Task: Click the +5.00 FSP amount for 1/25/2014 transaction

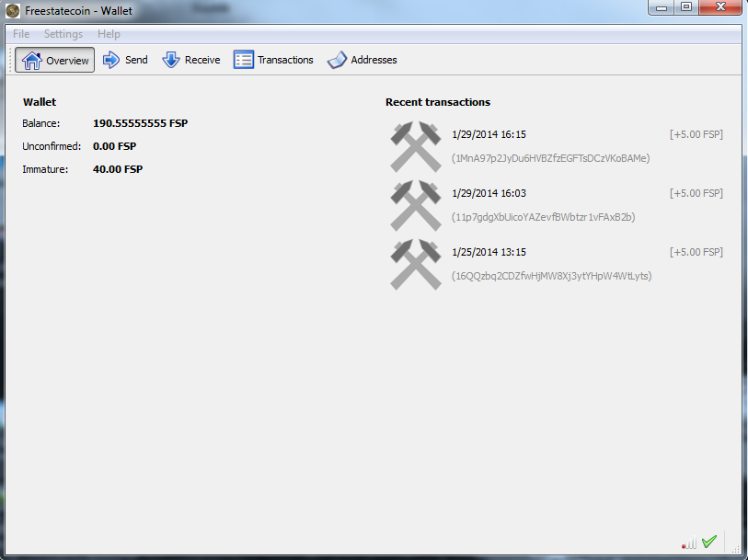Action: [696, 252]
